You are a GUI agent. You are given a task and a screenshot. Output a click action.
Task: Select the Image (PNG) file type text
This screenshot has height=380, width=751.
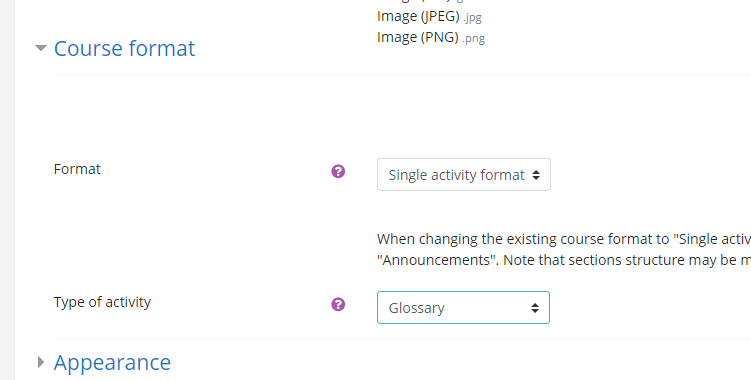click(x=418, y=37)
